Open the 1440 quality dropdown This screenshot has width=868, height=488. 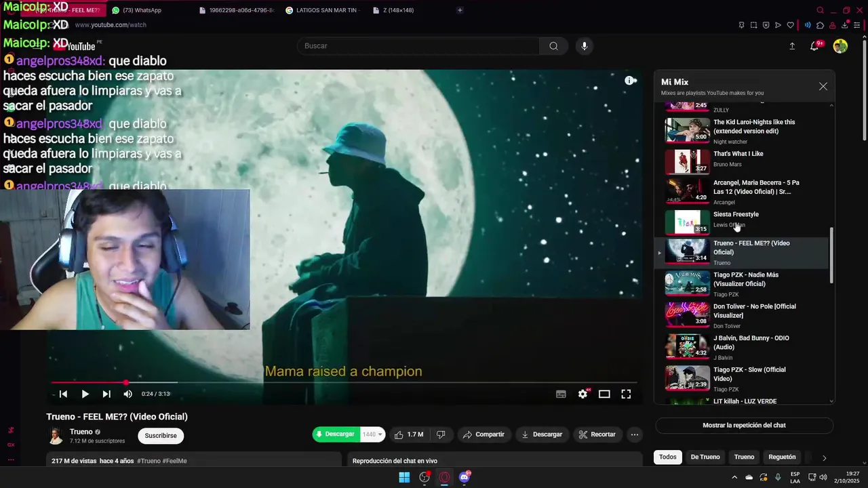[372, 434]
